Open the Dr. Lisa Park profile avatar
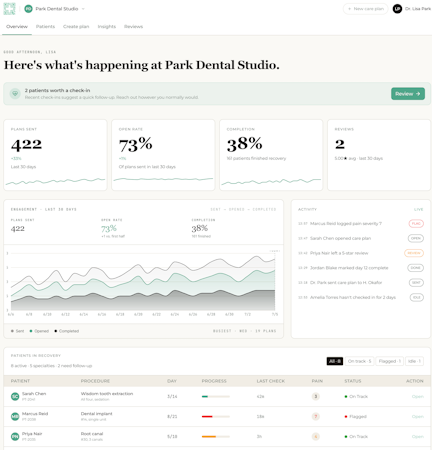432x450 pixels. click(397, 9)
